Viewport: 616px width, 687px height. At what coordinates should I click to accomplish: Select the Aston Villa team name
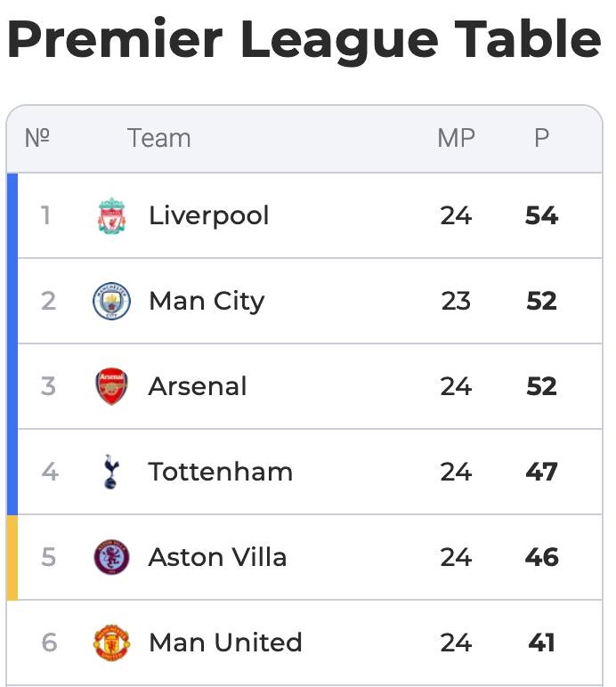click(x=217, y=557)
